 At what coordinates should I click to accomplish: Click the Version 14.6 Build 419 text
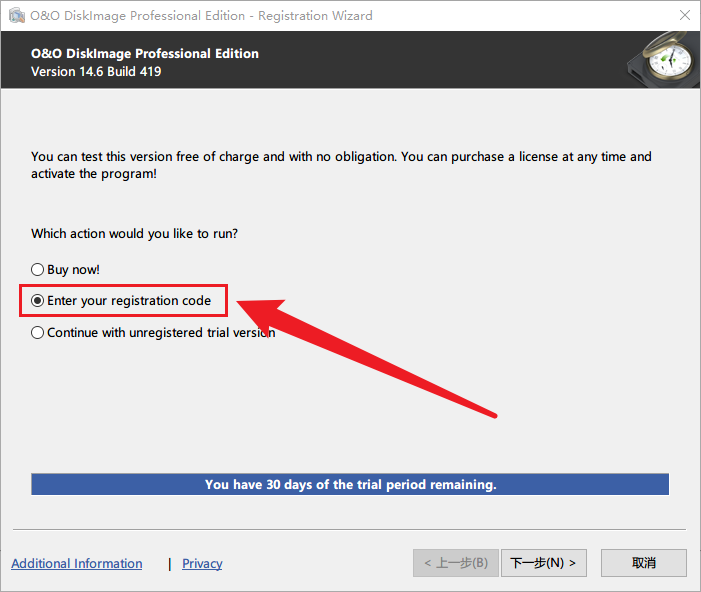tap(96, 72)
